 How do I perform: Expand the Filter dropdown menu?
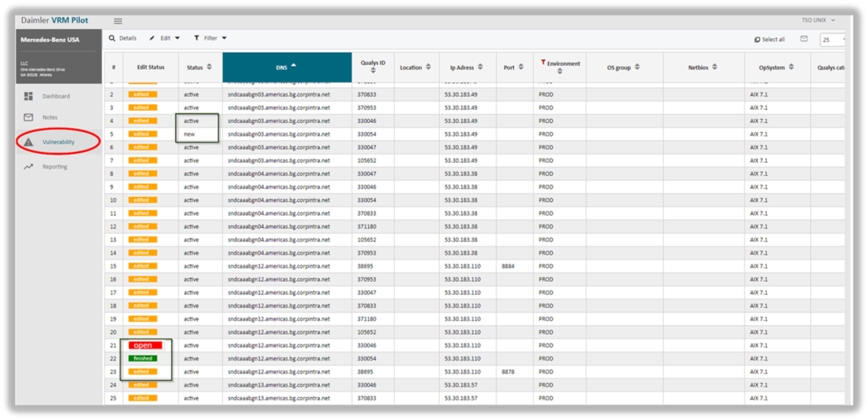210,38
